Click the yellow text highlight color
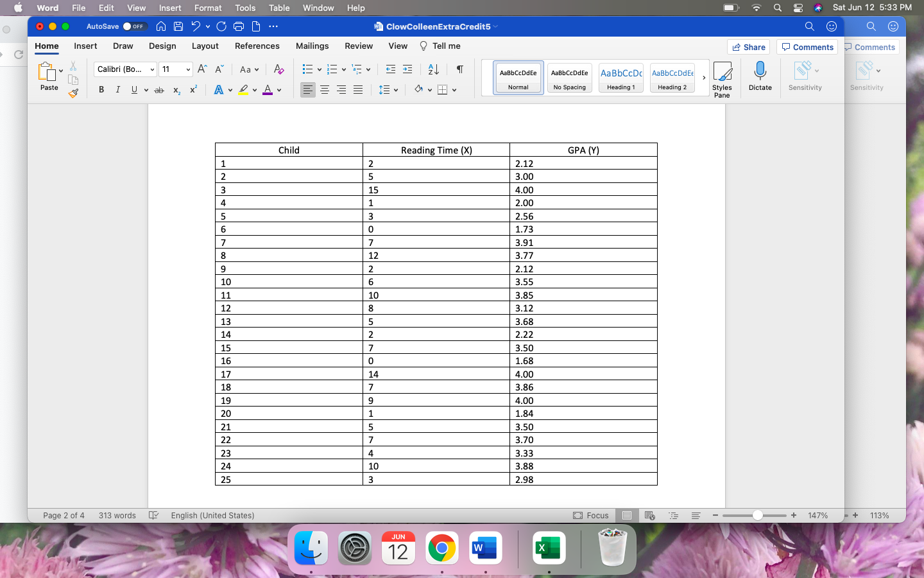Screen dimensions: 924x578 [243, 90]
